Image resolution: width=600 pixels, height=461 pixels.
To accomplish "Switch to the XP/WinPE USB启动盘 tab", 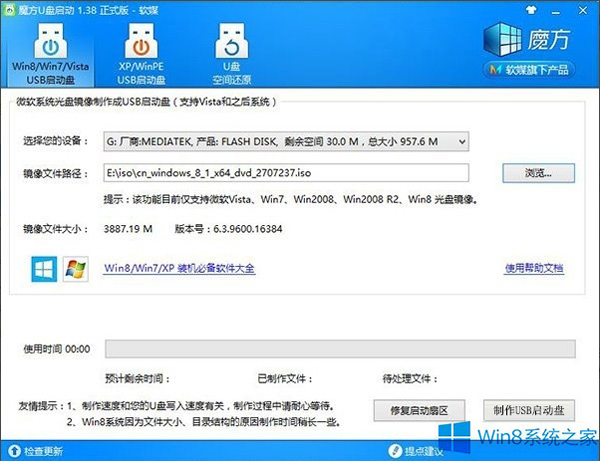I will pyautogui.click(x=141, y=54).
